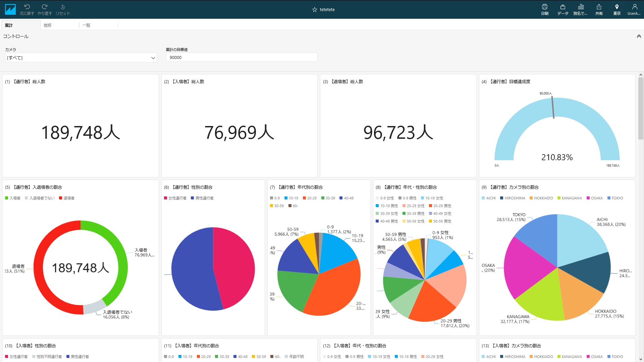Viewport: 644px width, 362px height.
Task: Switch to the 一覧 tab
Action: tap(99, 25)
